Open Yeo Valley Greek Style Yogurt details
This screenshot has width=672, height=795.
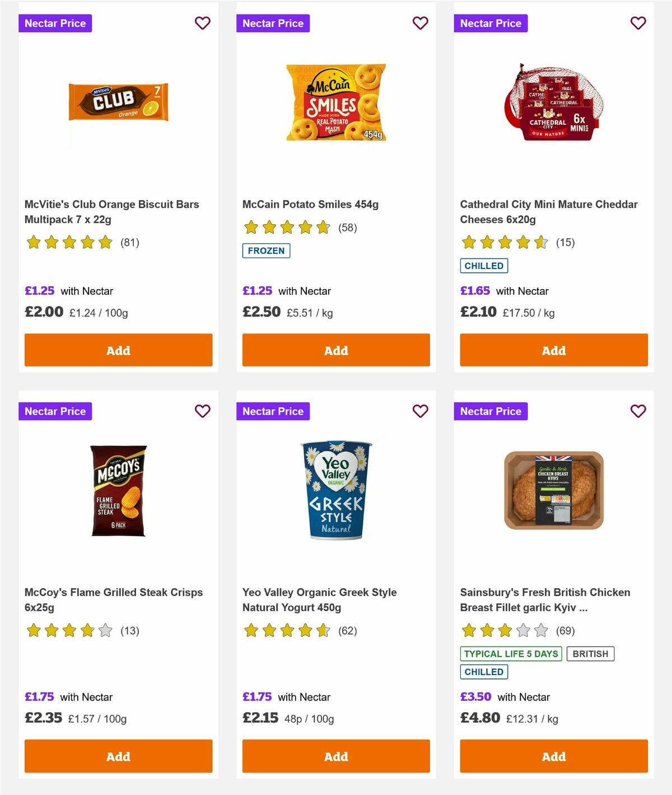319,599
